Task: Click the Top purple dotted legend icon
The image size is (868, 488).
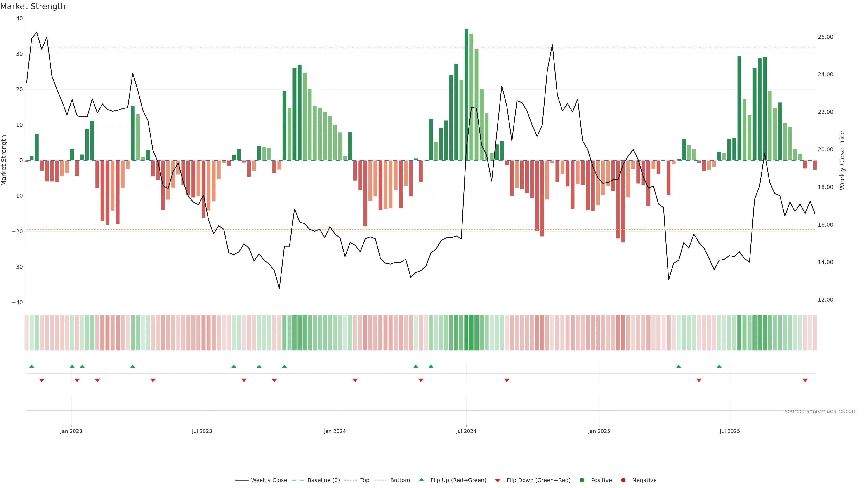Action: tap(350, 480)
